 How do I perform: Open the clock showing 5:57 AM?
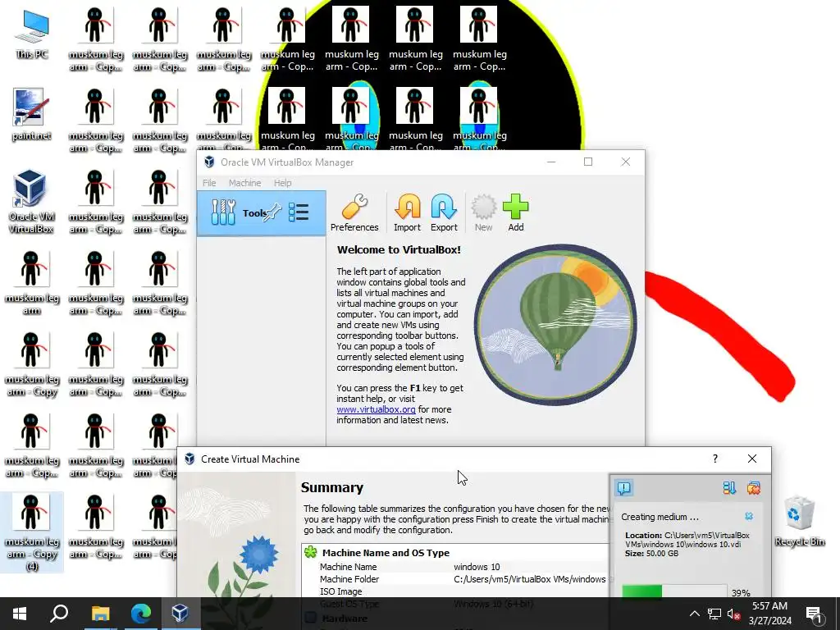point(769,614)
